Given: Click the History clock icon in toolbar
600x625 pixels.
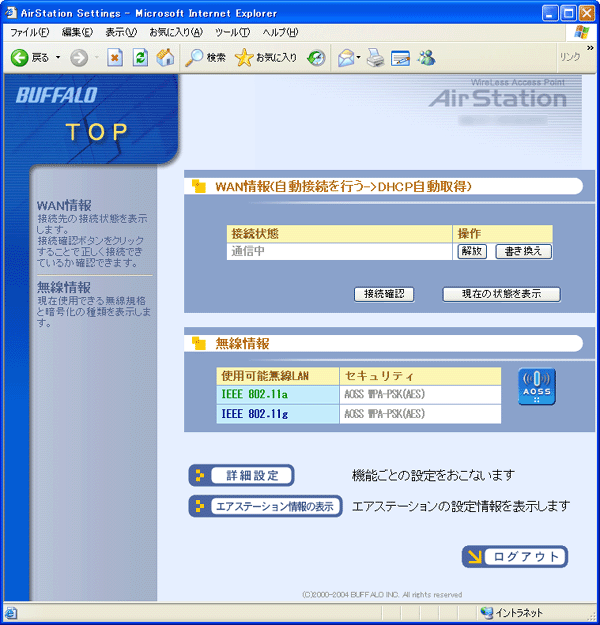Looking at the screenshot, I should click(x=316, y=58).
